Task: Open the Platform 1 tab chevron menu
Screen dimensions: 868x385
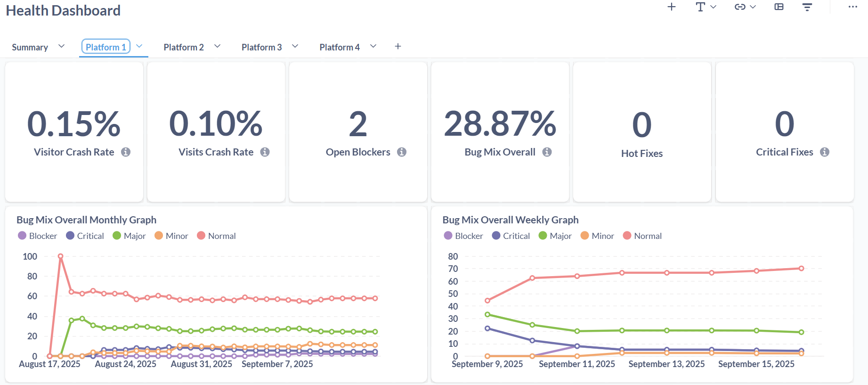Action: click(x=139, y=46)
